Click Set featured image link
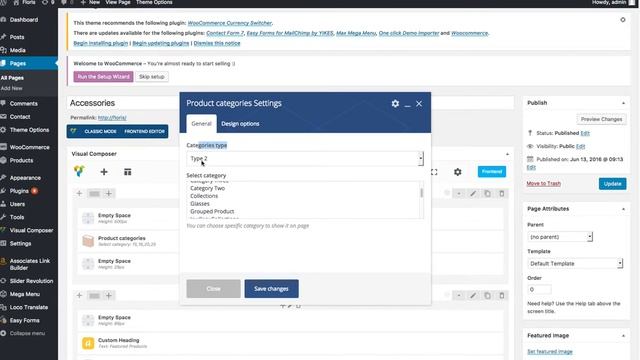The image size is (640, 360). click(550, 352)
